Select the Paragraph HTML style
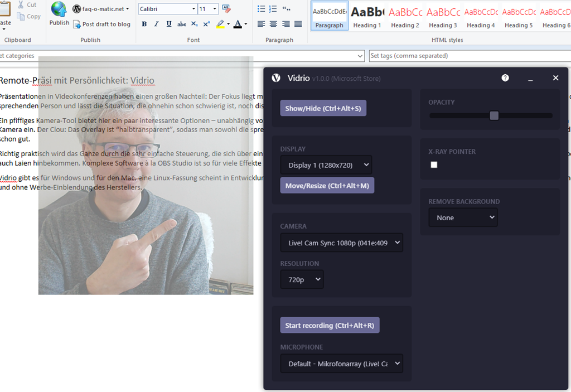The image size is (571, 392). coord(329,16)
